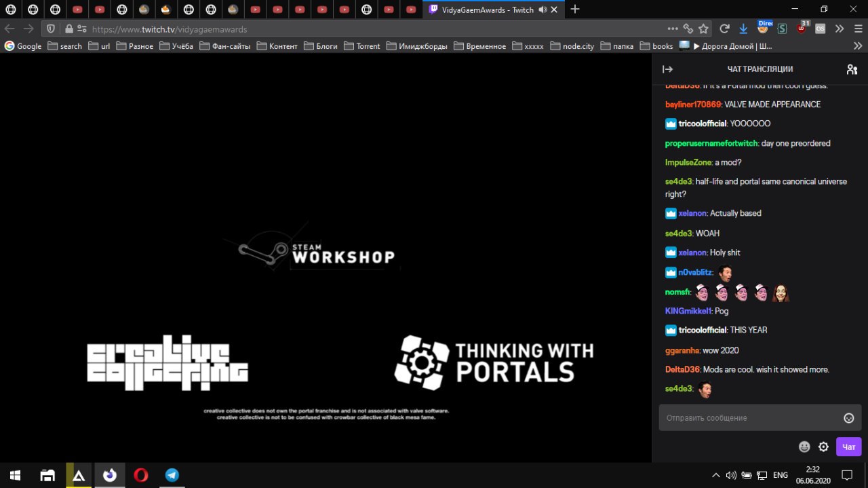868x488 pixels.
Task: Open the emote picker in the message field
Action: point(848,418)
